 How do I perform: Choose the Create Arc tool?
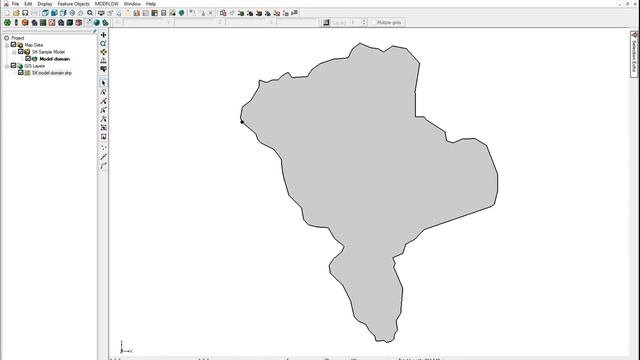tap(103, 166)
